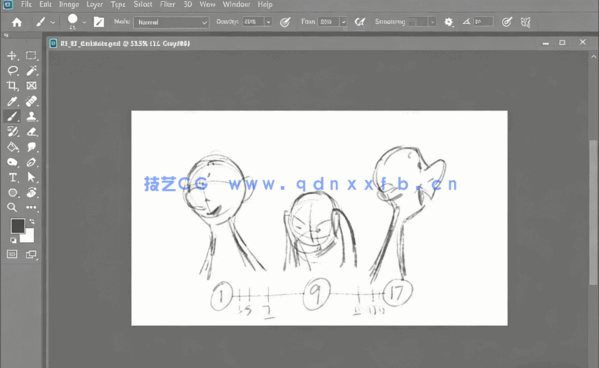Open the blend Mode dropdown
Viewport: 599px width, 368px height.
171,22
